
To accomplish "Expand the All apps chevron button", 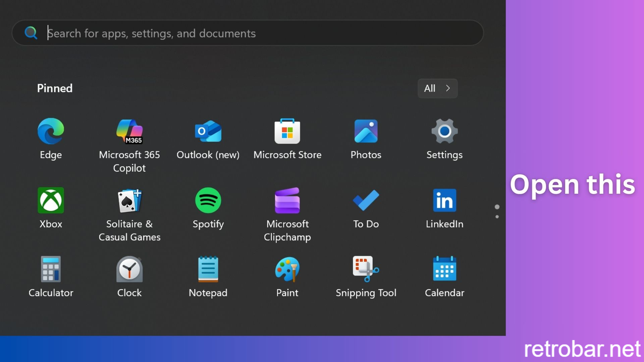I will (x=438, y=88).
